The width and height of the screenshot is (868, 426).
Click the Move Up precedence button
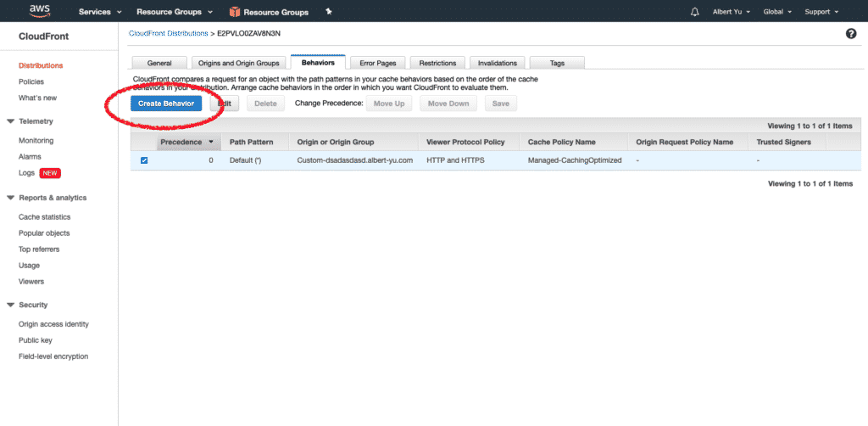388,104
